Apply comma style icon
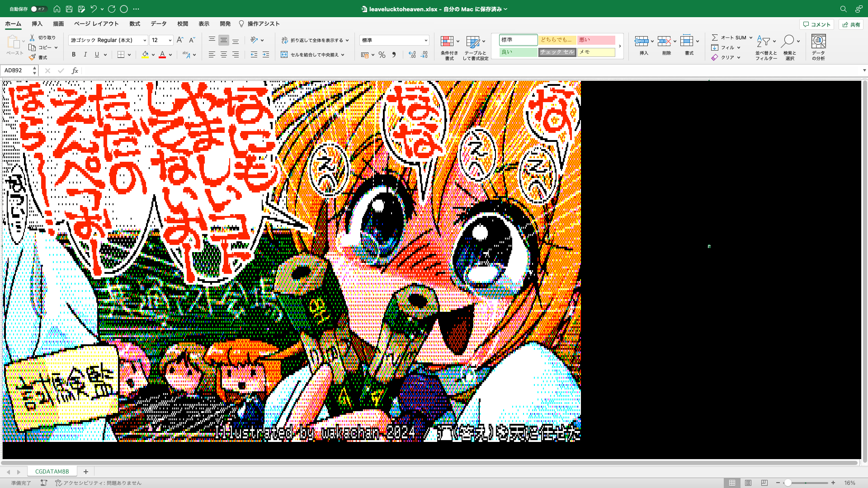 (x=394, y=55)
